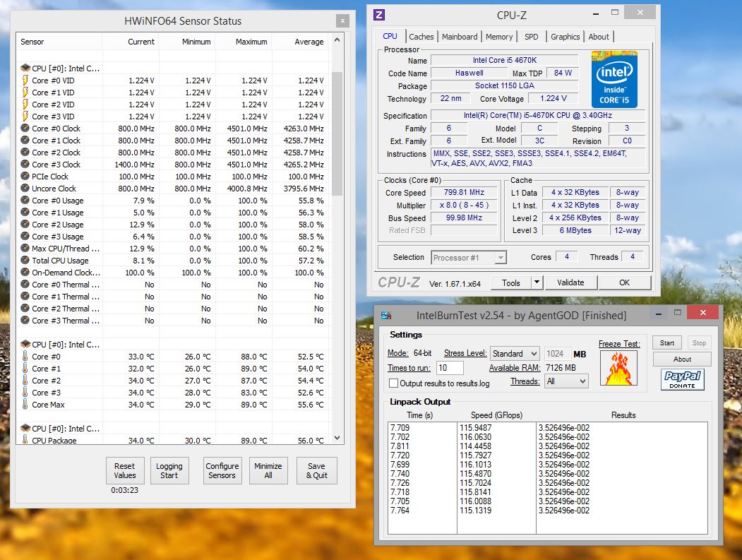This screenshot has width=742, height=560.
Task: Click the clock icon beside Uncore Clock
Action: (25, 189)
